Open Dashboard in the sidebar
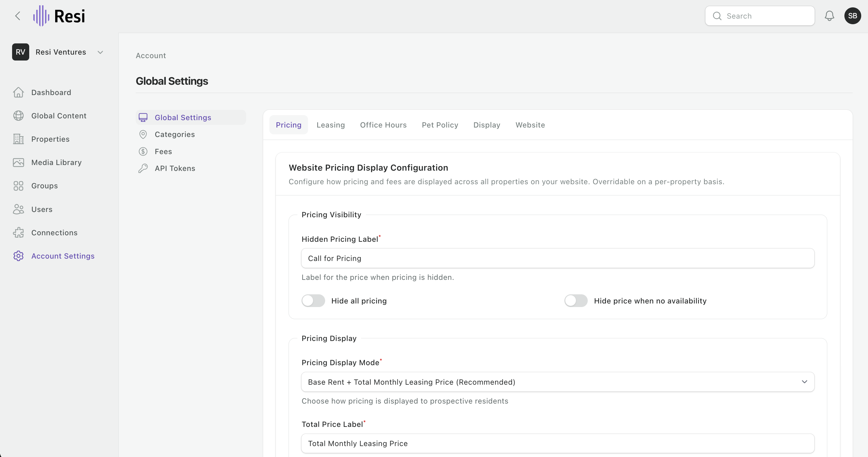The height and width of the screenshot is (457, 868). [x=51, y=92]
